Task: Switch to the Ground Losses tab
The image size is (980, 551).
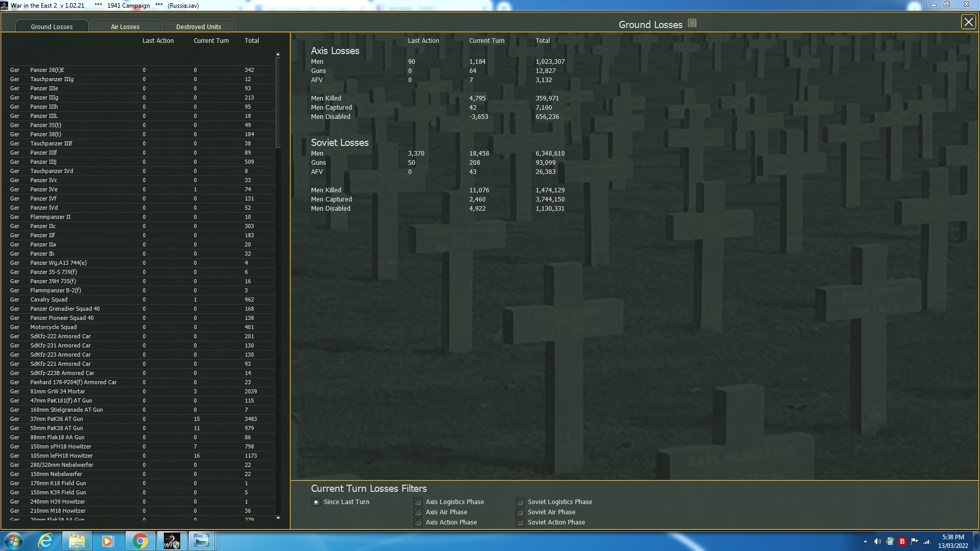Action: 52,27
